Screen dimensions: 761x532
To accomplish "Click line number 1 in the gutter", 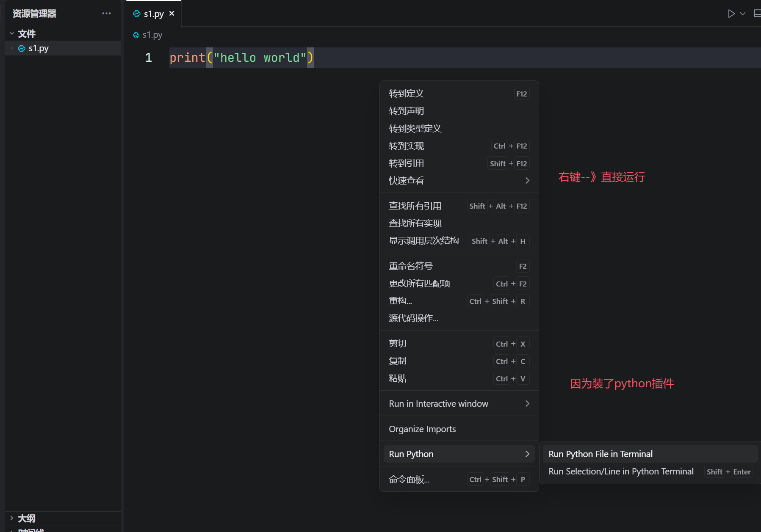I will 148,58.
